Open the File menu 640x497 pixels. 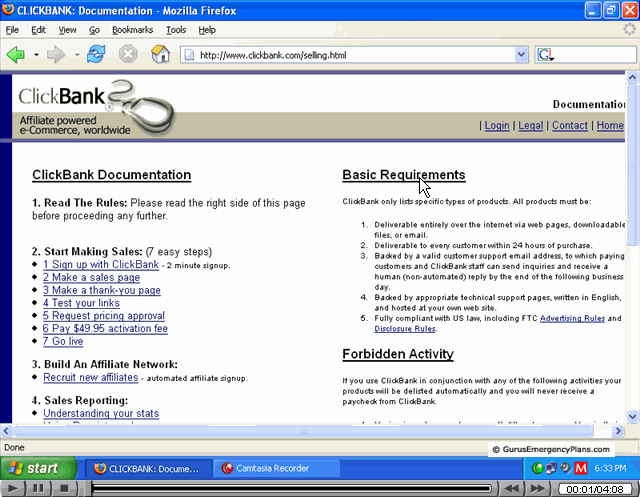(12, 30)
